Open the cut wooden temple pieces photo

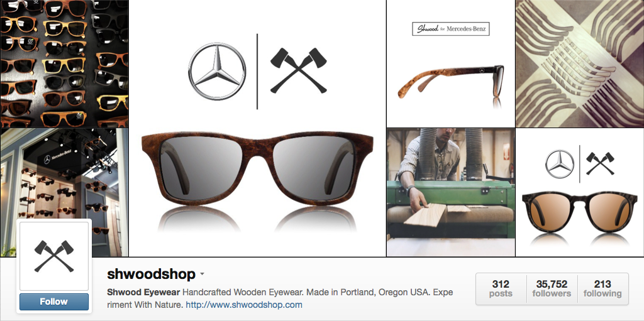pos(580,63)
